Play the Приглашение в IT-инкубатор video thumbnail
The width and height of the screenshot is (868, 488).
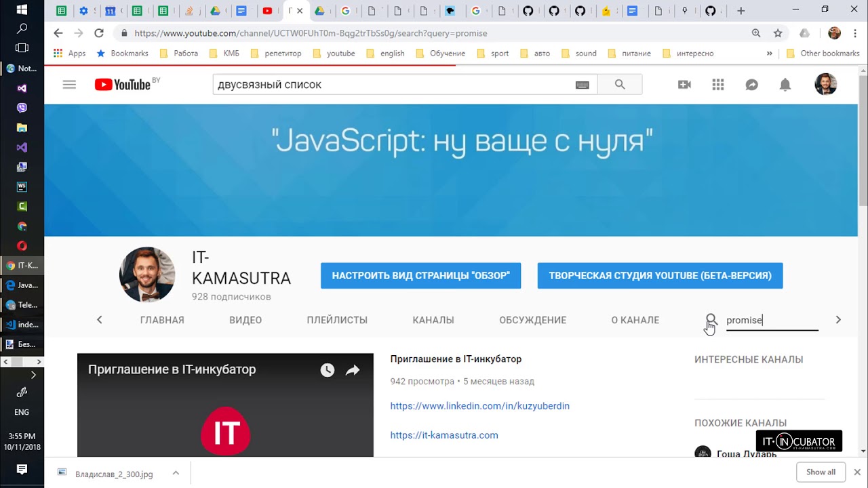(x=225, y=405)
